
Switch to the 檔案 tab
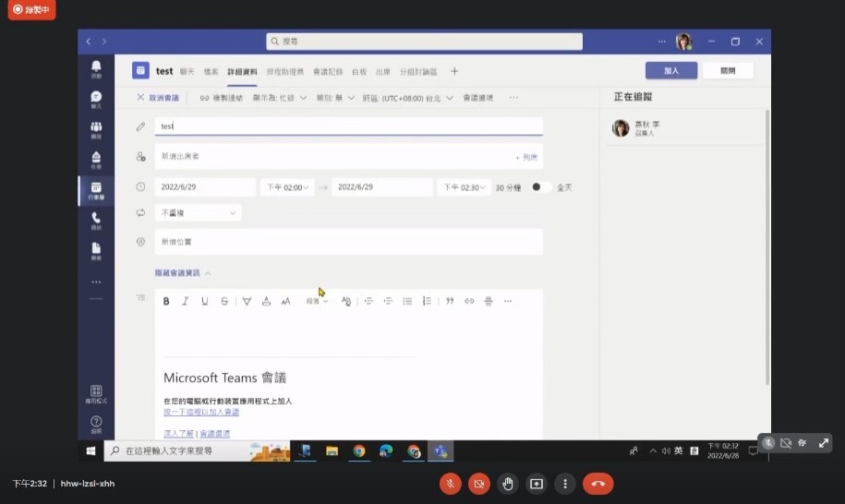211,72
